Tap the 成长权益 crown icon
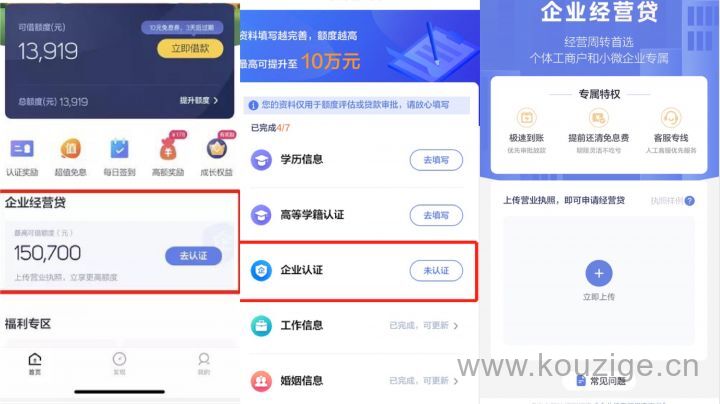The height and width of the screenshot is (404, 720). tap(217, 149)
